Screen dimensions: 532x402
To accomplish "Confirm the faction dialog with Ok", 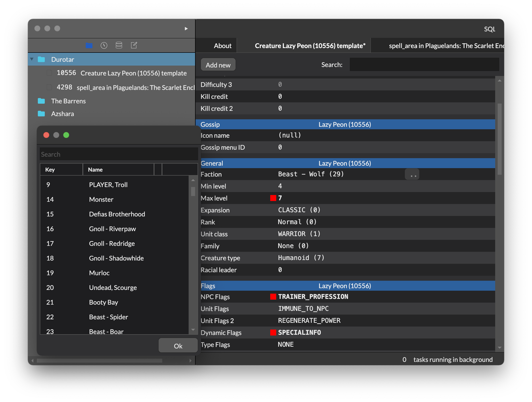I will [178, 346].
